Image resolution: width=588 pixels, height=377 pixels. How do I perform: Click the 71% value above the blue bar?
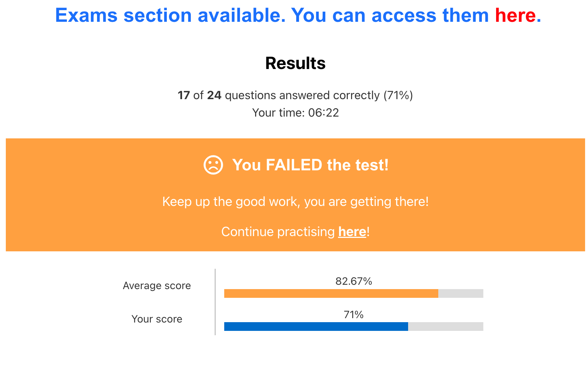[354, 315]
